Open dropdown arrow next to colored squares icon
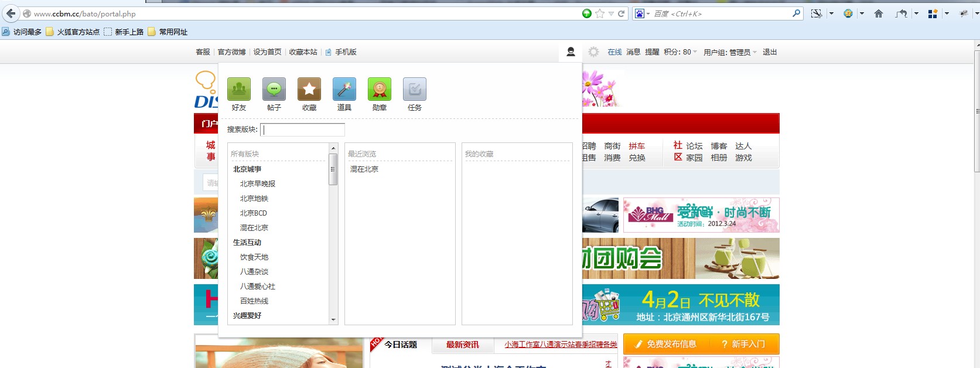Image resolution: width=980 pixels, height=368 pixels. coord(947,13)
